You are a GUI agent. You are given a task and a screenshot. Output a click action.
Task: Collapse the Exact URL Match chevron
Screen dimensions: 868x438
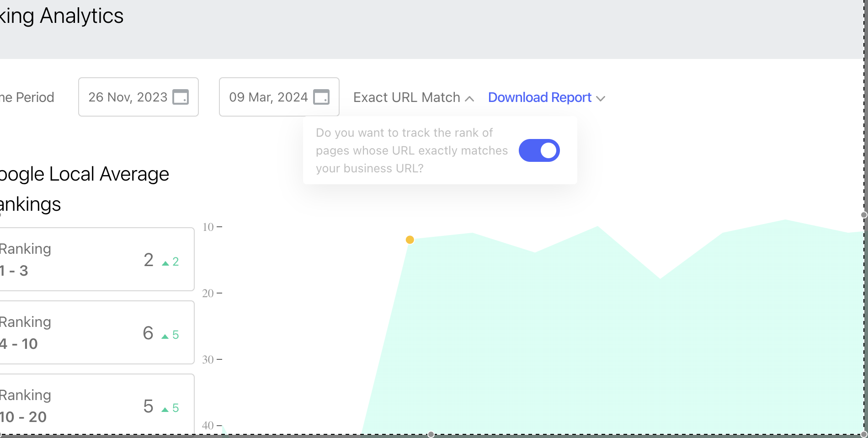point(469,98)
